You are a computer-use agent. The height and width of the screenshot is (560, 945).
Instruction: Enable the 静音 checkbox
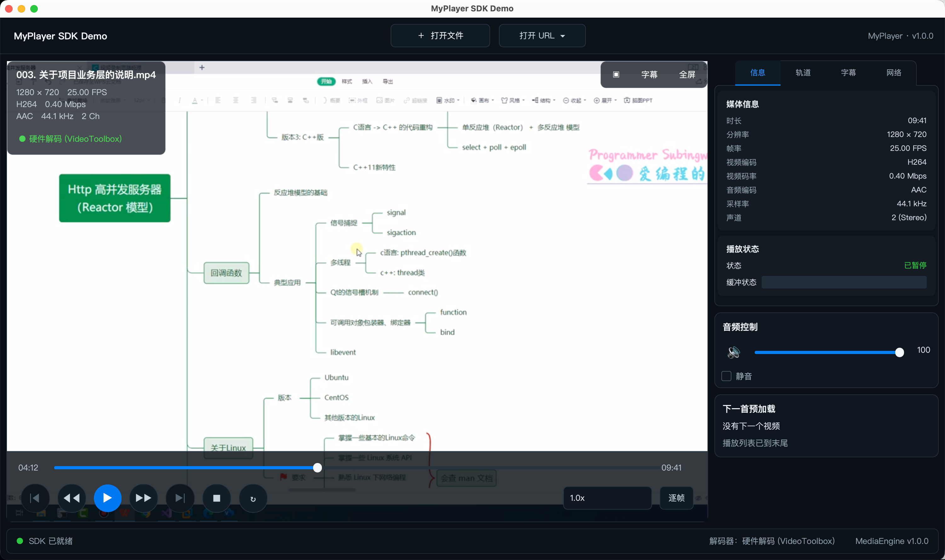coord(726,376)
